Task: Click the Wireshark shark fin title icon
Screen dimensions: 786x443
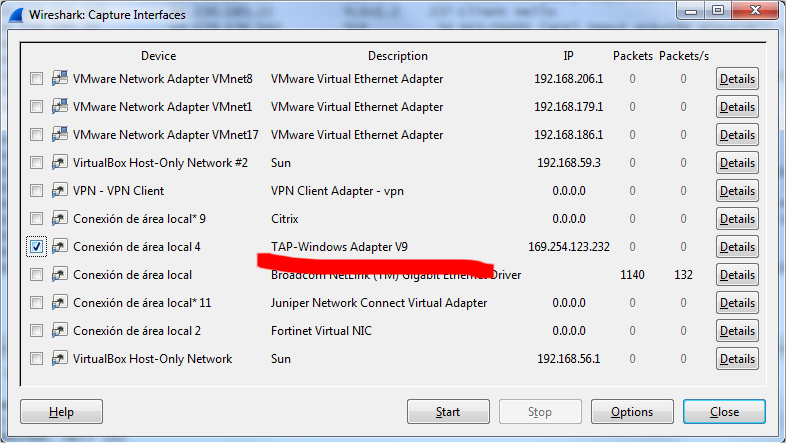Action: click(x=16, y=15)
